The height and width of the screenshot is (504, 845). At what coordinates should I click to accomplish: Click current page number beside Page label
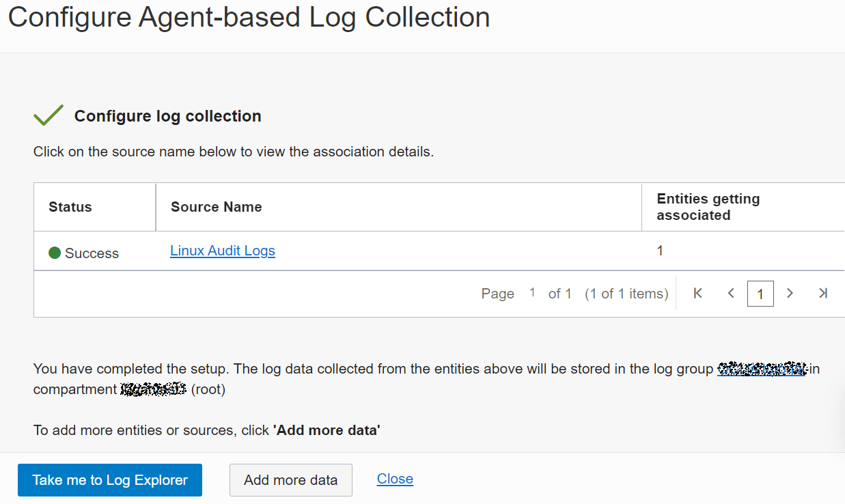coord(532,293)
